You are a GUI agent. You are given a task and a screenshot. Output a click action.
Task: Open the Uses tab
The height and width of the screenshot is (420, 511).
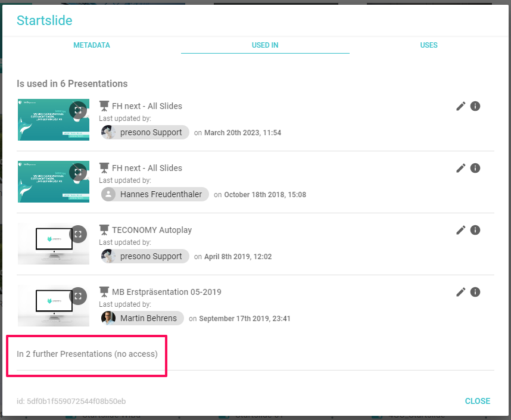[x=428, y=45]
